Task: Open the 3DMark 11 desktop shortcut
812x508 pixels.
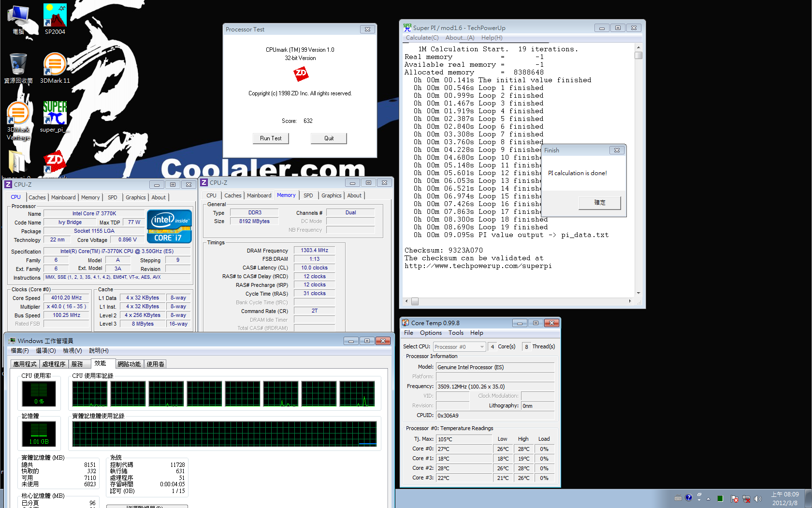Action: (55, 68)
